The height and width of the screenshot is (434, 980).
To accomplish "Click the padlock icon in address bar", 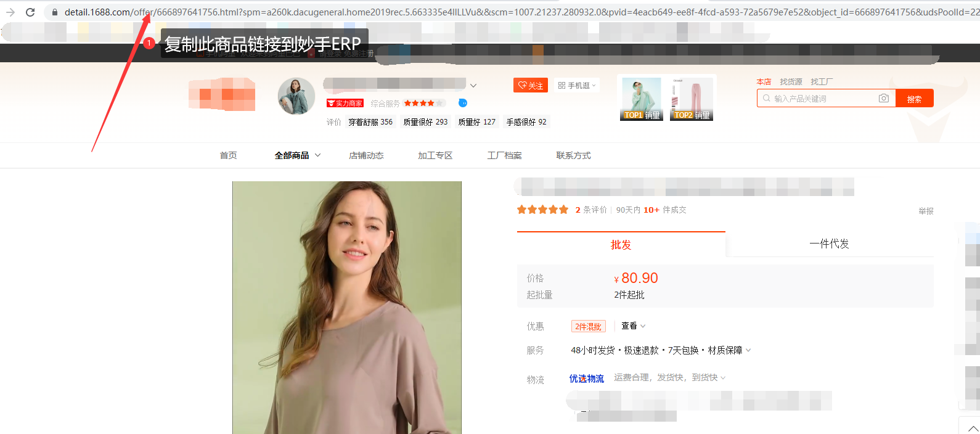I will [55, 12].
